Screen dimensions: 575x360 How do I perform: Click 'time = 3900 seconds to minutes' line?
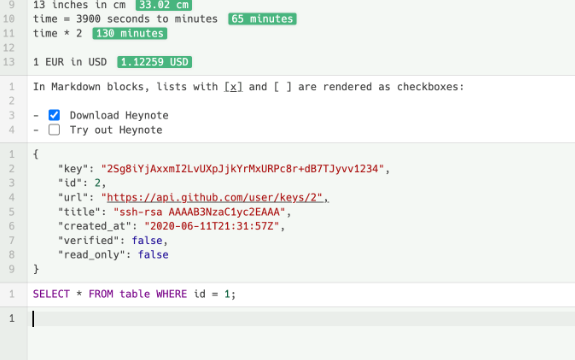125,19
